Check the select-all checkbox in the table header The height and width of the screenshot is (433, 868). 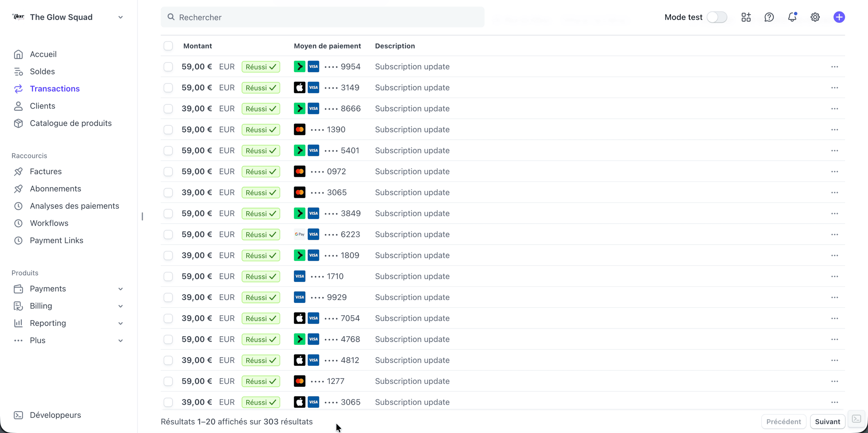(x=168, y=46)
